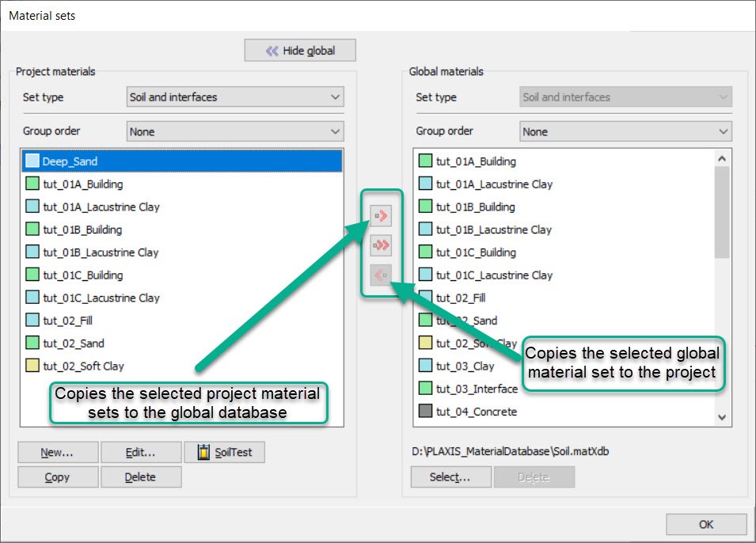Create a new material set
This screenshot has width=756, height=543.
(x=57, y=451)
